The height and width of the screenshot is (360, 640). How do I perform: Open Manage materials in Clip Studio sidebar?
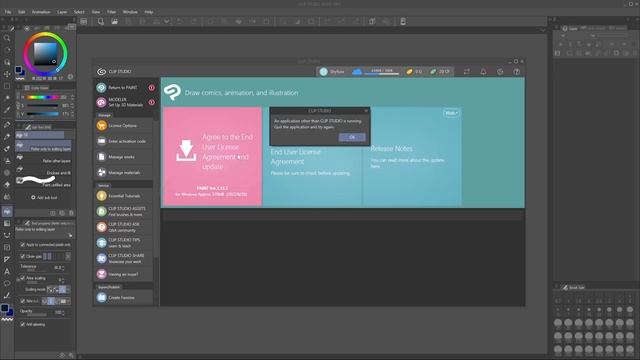(x=124, y=173)
